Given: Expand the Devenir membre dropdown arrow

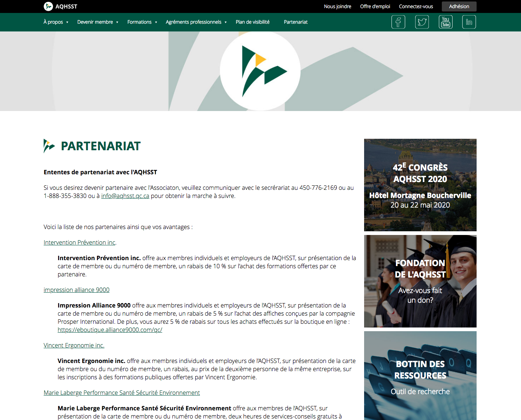Looking at the screenshot, I should [117, 22].
